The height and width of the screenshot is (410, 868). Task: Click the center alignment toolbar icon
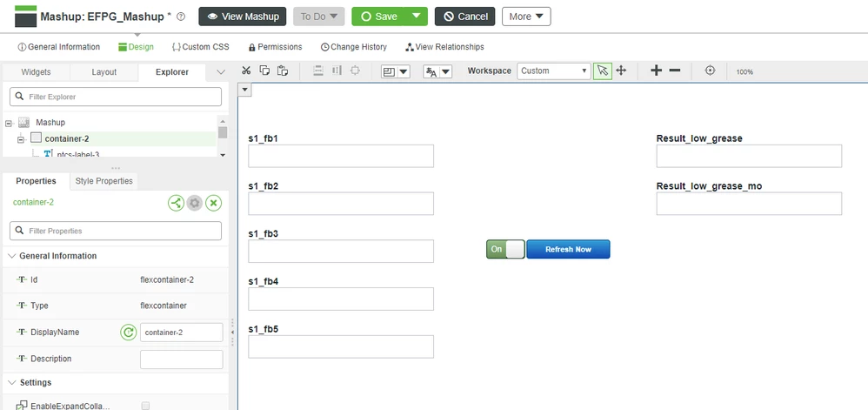355,71
